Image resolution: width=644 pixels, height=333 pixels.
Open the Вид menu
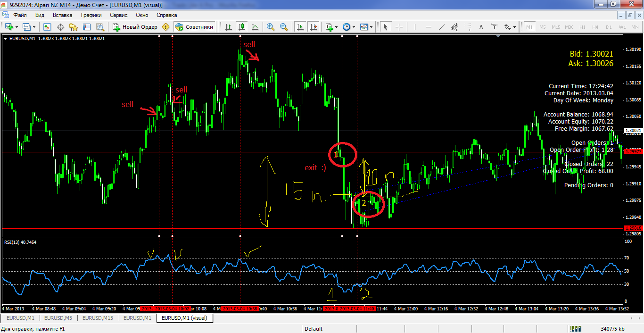click(40, 15)
